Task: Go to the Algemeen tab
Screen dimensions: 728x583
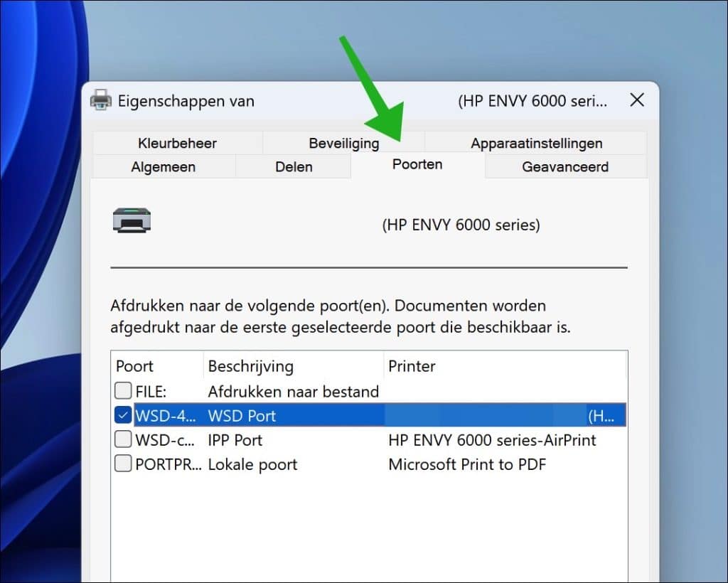Action: (x=163, y=166)
